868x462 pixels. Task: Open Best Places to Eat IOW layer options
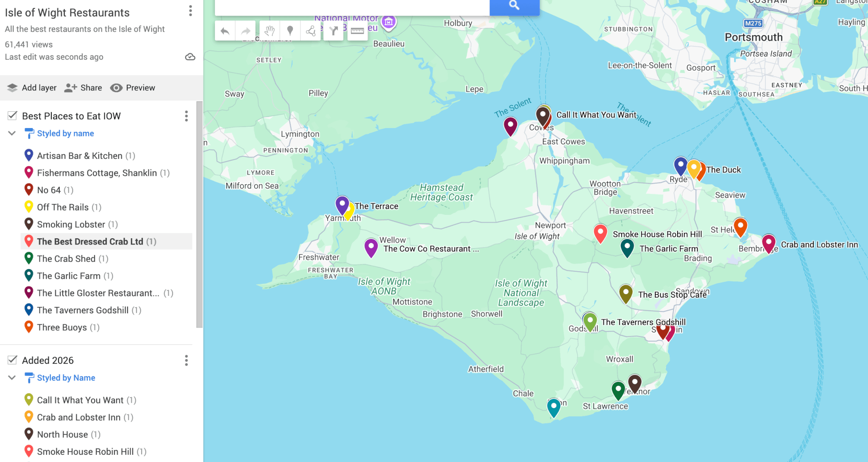pos(186,116)
